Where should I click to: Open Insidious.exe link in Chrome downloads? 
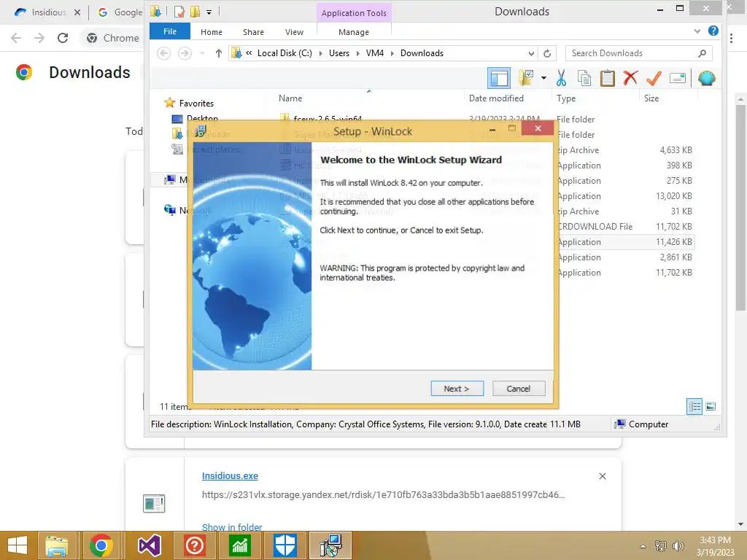pyautogui.click(x=230, y=475)
